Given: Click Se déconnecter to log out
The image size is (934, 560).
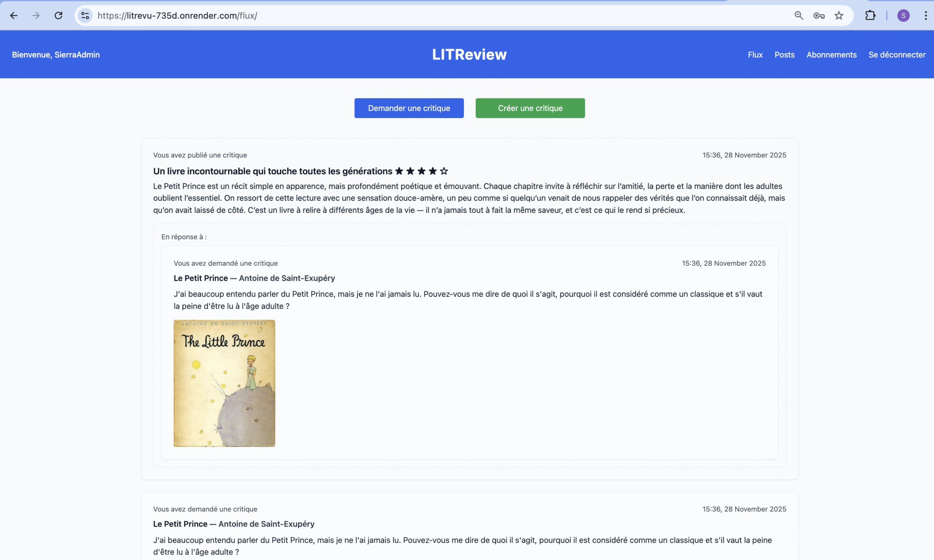Looking at the screenshot, I should (x=897, y=54).
